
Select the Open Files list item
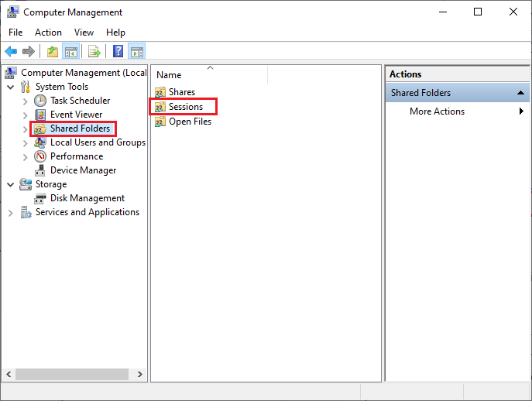(190, 122)
